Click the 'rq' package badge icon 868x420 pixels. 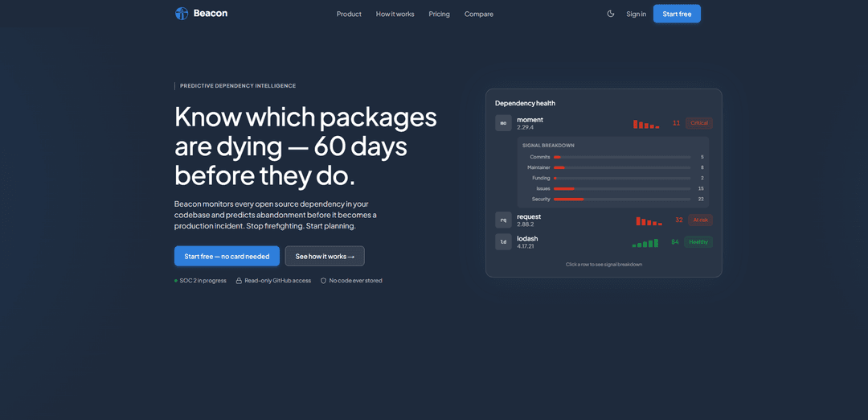503,220
